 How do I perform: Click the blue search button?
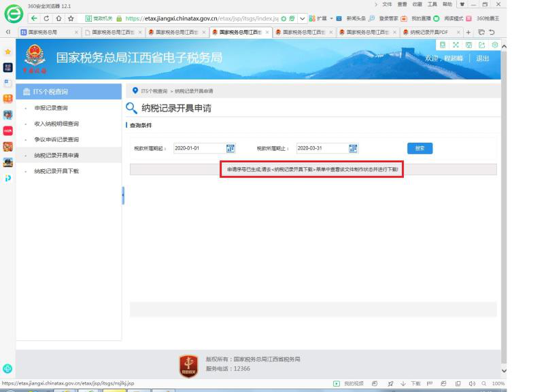pyautogui.click(x=420, y=148)
